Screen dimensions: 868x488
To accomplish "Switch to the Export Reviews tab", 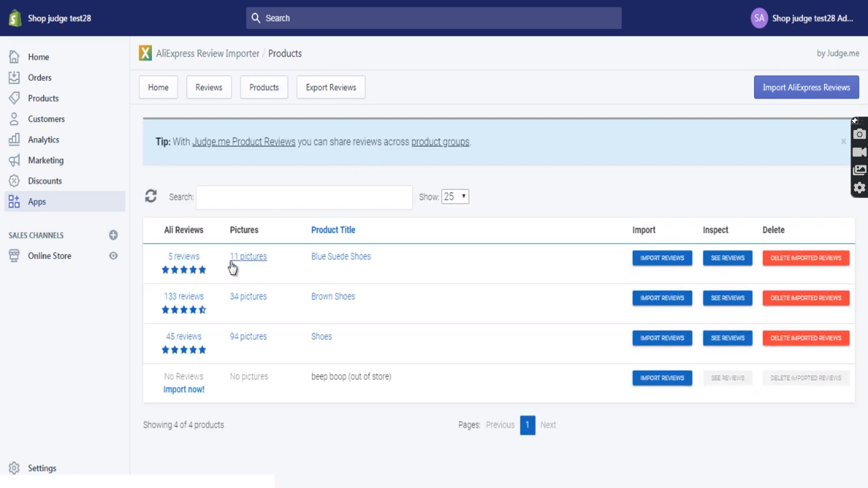I will pos(331,87).
